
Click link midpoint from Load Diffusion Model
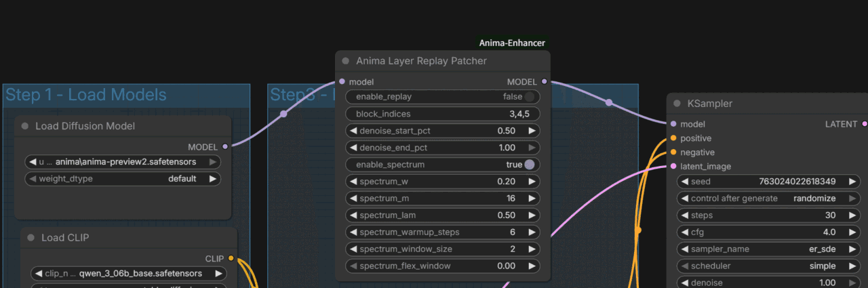pos(283,114)
